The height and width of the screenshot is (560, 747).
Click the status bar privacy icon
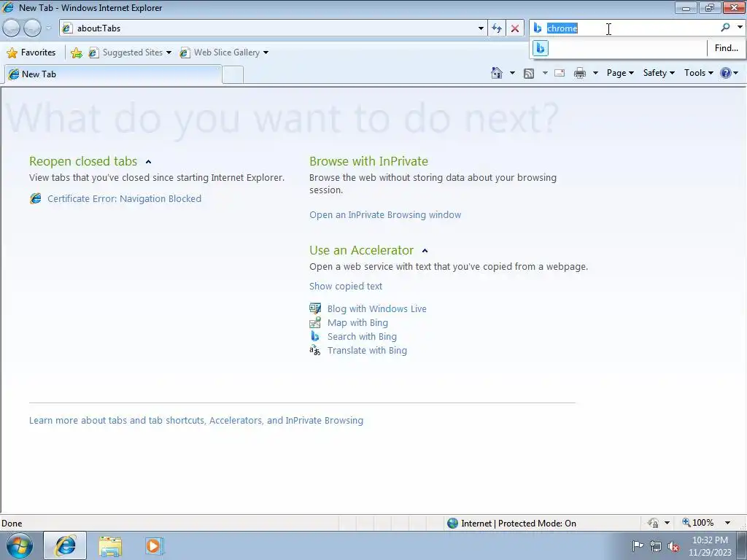(653, 523)
